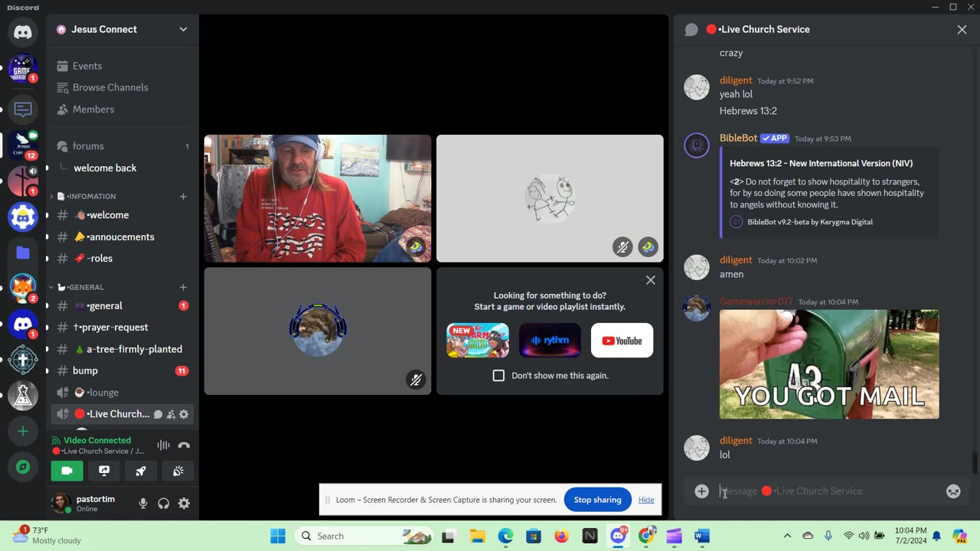980x551 pixels.
Task: Mute microphone next to pastortim
Action: click(143, 504)
